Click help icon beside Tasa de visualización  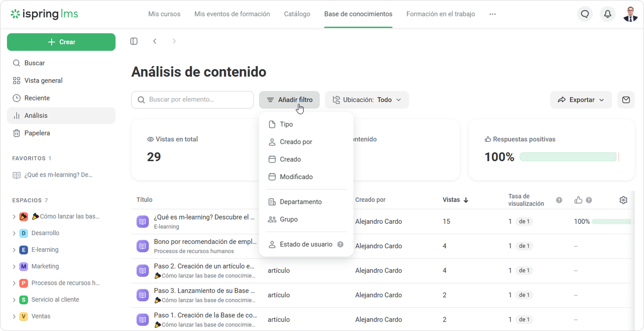559,200
